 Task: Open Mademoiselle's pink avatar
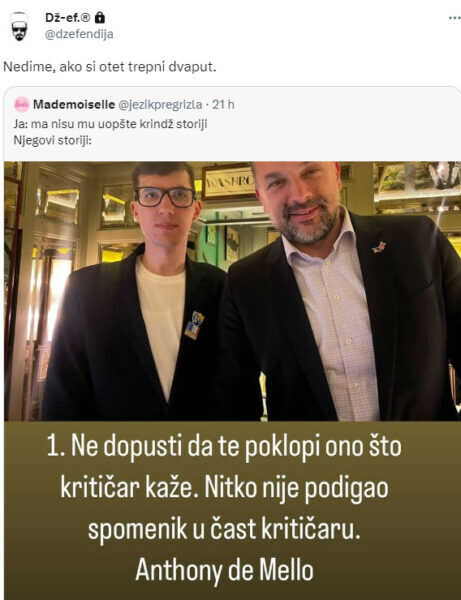21,104
